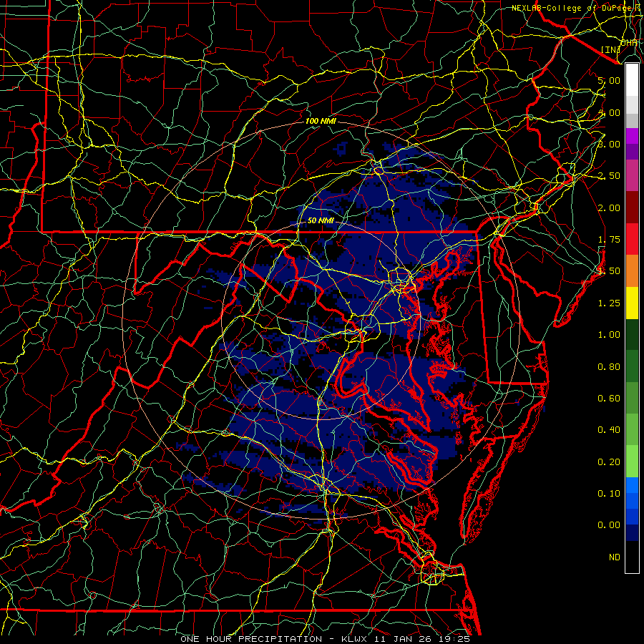Click the 100 NMI range ring label
The image size is (644, 644).
321,121
